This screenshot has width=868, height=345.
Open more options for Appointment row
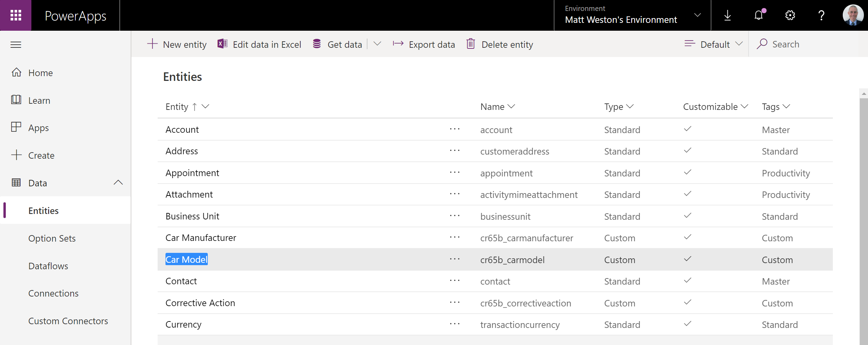pos(455,172)
